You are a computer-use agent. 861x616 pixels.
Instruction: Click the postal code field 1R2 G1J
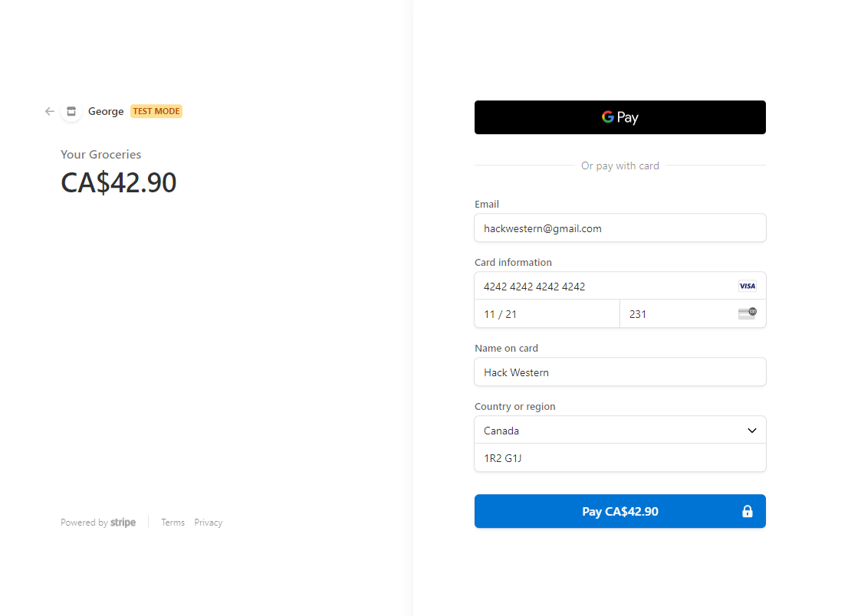point(620,457)
